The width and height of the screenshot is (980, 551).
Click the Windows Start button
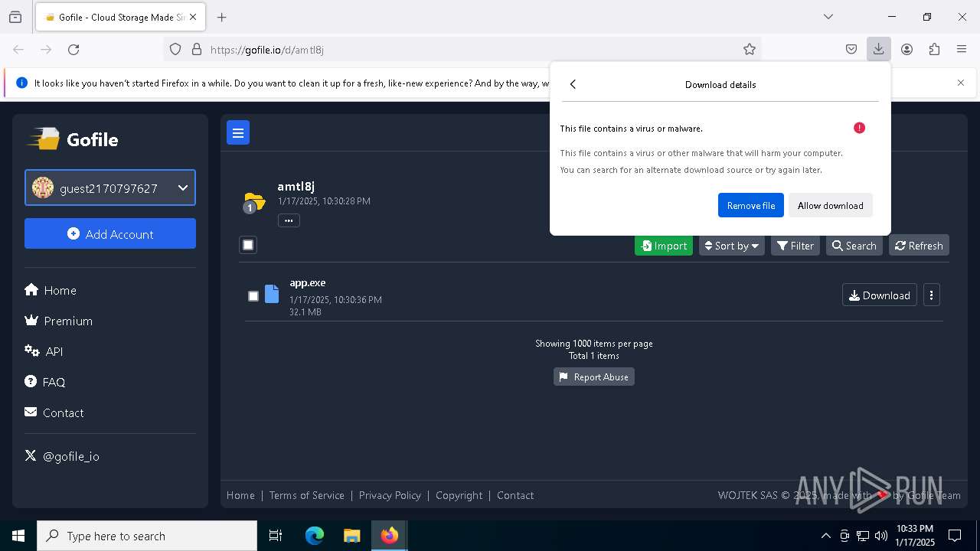click(18, 536)
